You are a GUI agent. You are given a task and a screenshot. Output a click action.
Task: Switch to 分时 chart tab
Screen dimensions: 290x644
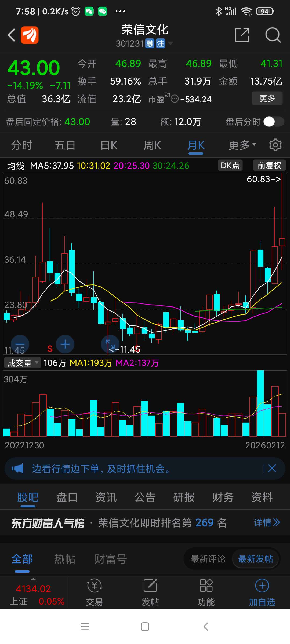pyautogui.click(x=21, y=145)
